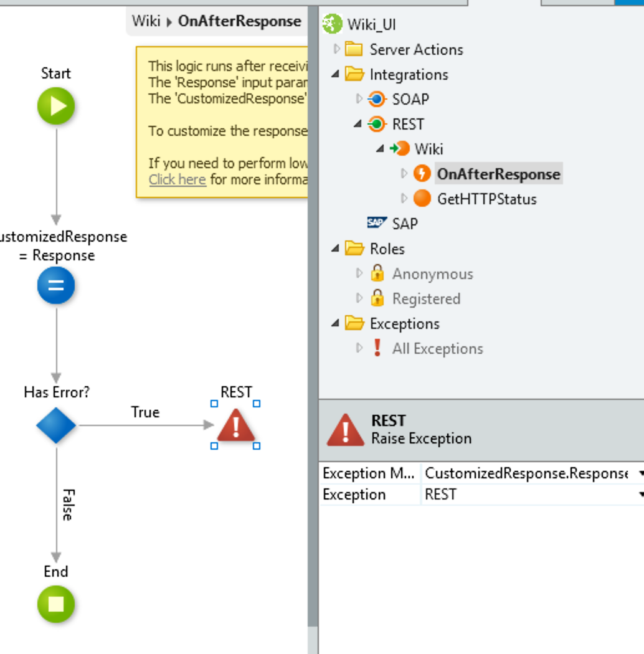644x654 pixels.
Task: Open the Exception Message dropdown arrow
Action: 640,473
